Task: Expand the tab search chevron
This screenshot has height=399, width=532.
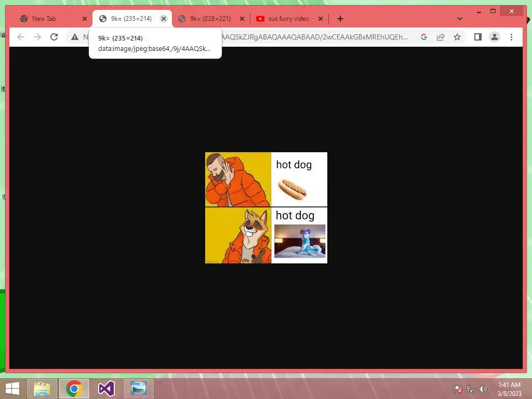Action: [x=459, y=19]
